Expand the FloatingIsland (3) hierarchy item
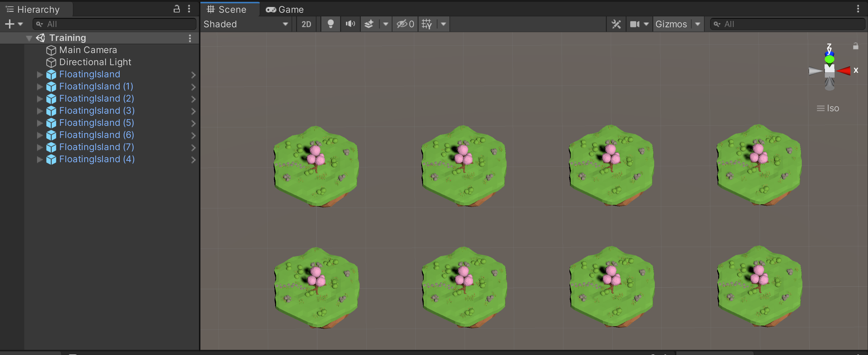This screenshot has height=355, width=868. click(39, 111)
